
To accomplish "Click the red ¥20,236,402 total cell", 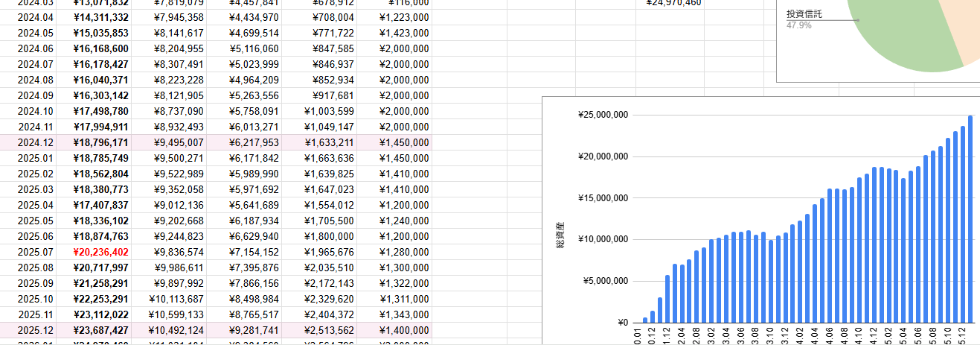I will [100, 253].
